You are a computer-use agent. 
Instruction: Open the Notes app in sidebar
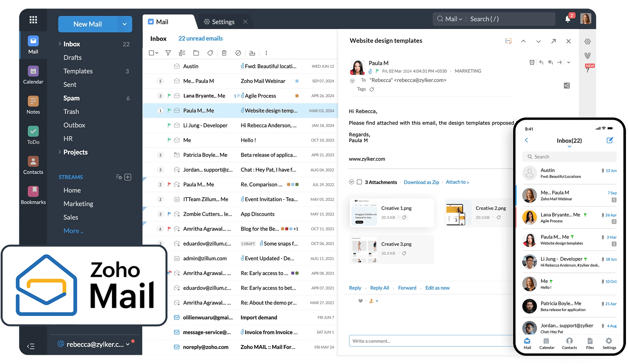point(33,105)
